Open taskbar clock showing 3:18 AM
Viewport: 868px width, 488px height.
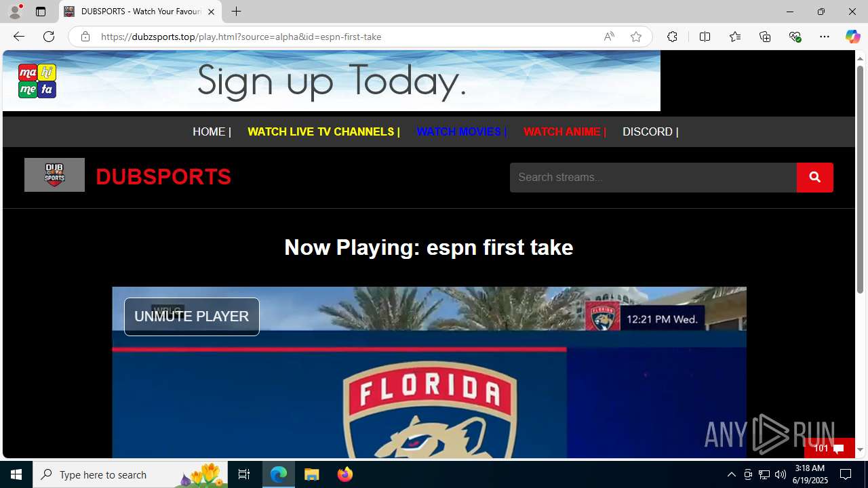coord(810,474)
